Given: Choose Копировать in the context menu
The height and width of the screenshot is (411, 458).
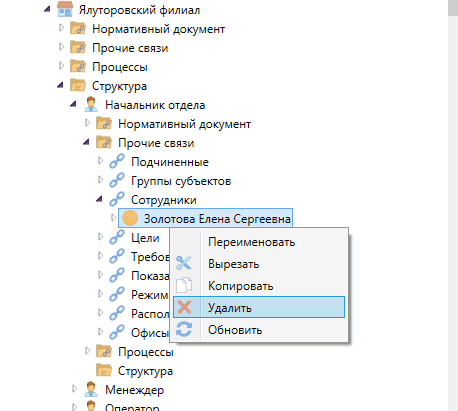Looking at the screenshot, I should coord(241,286).
